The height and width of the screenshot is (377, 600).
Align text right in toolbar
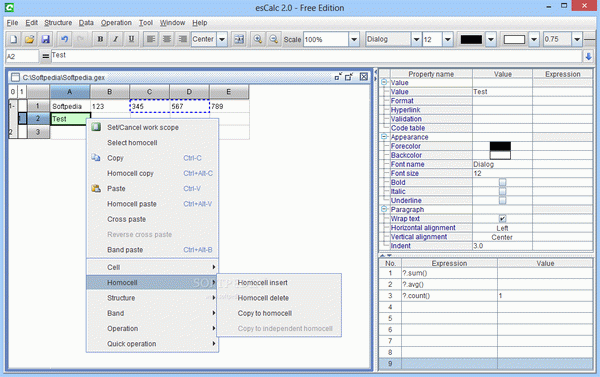(x=183, y=39)
